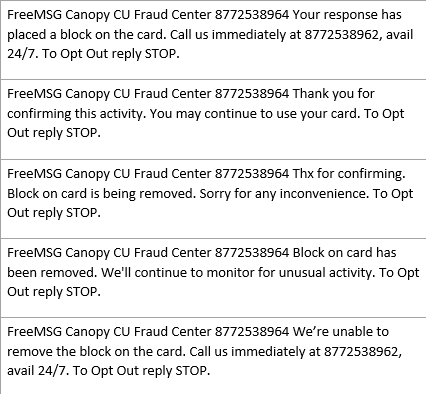Click 'FreeMSG' at start of fourth message
Viewport: 426px width, 394px height.
coord(35,253)
